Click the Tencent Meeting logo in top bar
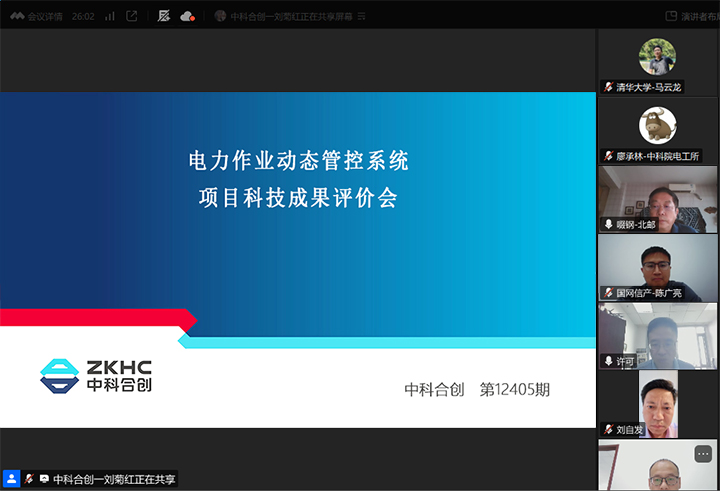 17,16
